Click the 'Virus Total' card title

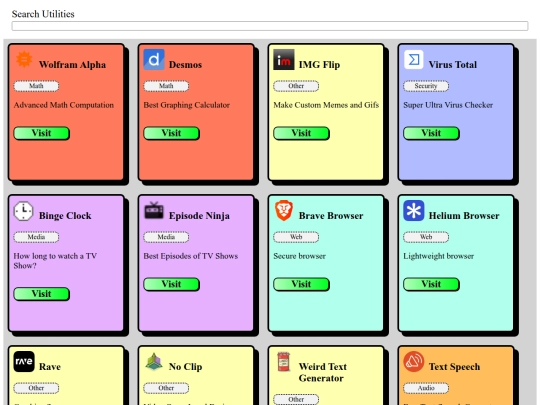pos(453,65)
